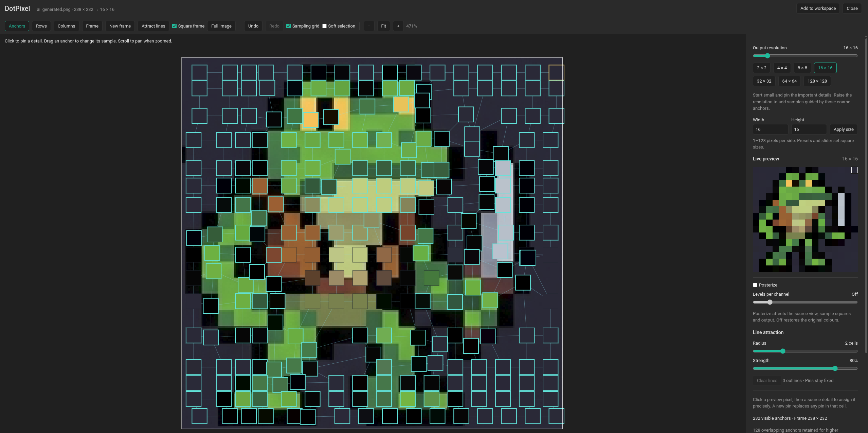868x433 pixels.
Task: Click Apply size button
Action: pyautogui.click(x=844, y=129)
